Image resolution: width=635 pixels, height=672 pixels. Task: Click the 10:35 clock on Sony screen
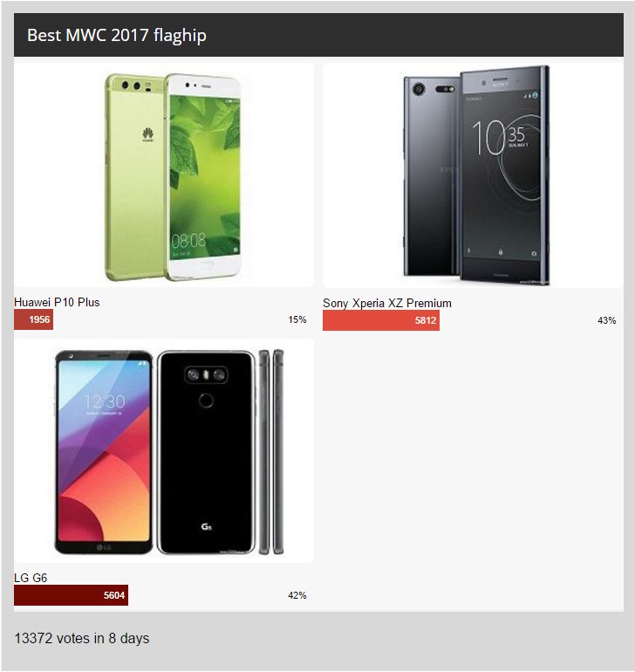[499, 137]
